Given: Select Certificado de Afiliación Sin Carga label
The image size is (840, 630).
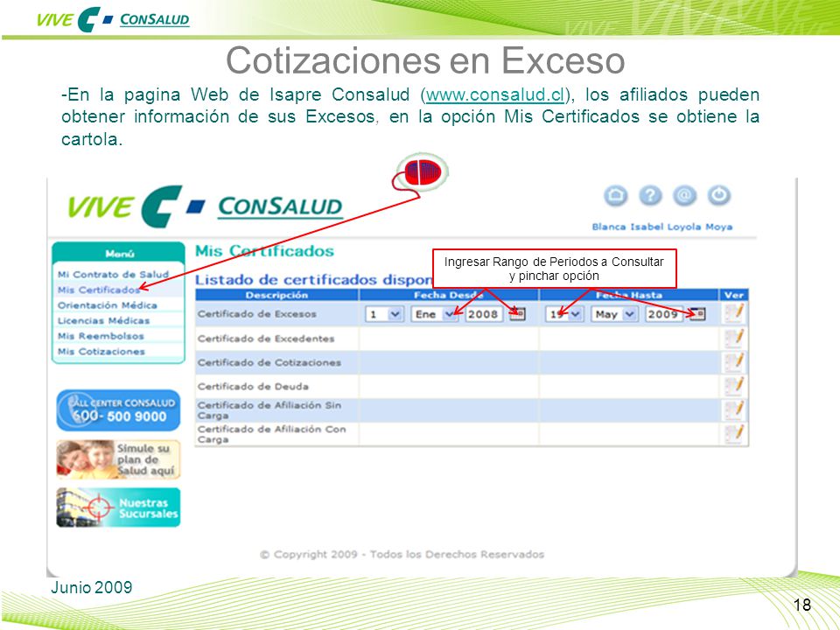Looking at the screenshot, I should coord(269,410).
